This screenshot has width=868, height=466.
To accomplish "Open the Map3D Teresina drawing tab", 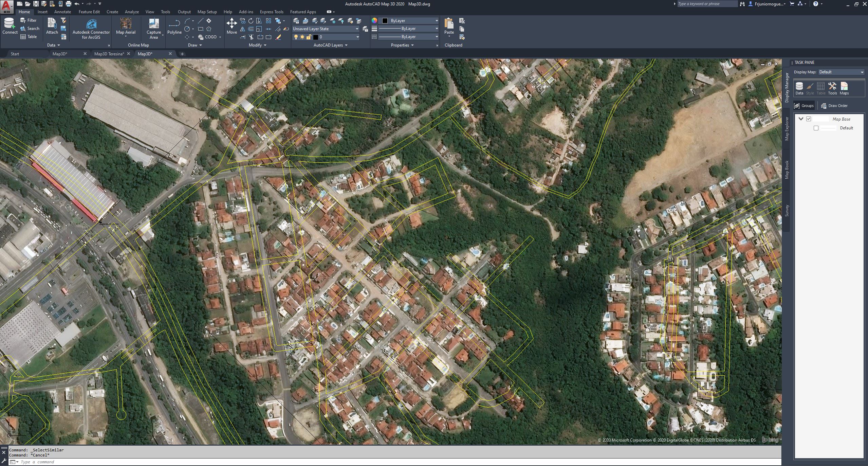I will point(109,54).
